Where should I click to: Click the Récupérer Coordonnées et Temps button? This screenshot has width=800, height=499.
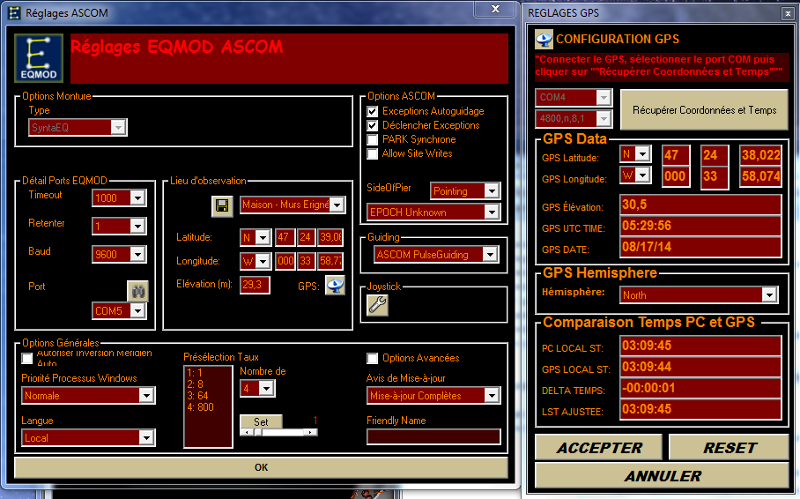704,108
